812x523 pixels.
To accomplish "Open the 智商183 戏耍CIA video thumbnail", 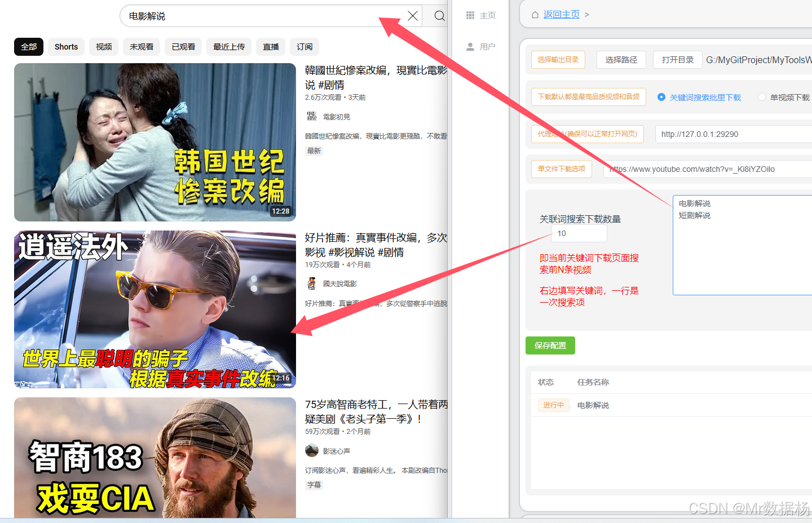I will [x=155, y=458].
